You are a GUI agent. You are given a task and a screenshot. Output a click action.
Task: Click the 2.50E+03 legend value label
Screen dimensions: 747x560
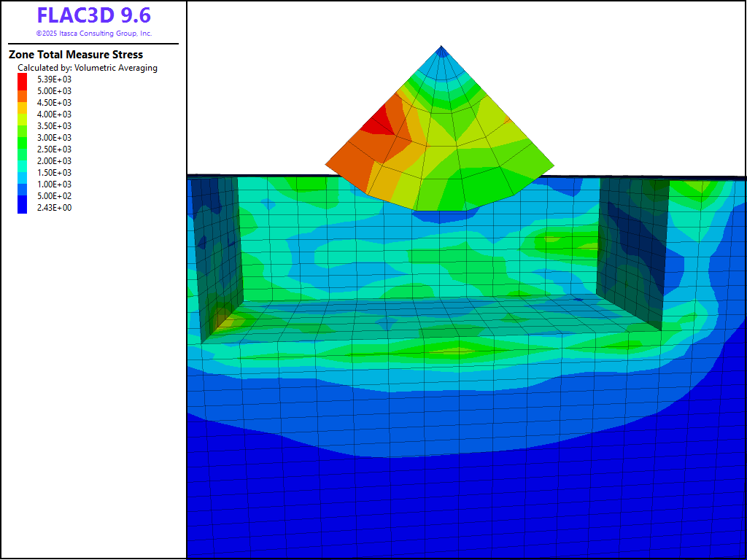click(x=55, y=149)
